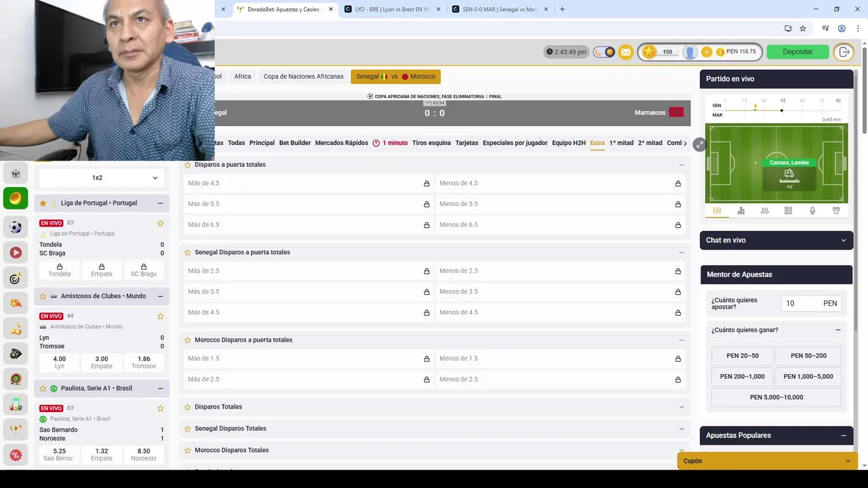Viewport: 868px width, 488px height.
Task: Bet on Sao Bernardo at 5.25
Action: click(x=60, y=454)
